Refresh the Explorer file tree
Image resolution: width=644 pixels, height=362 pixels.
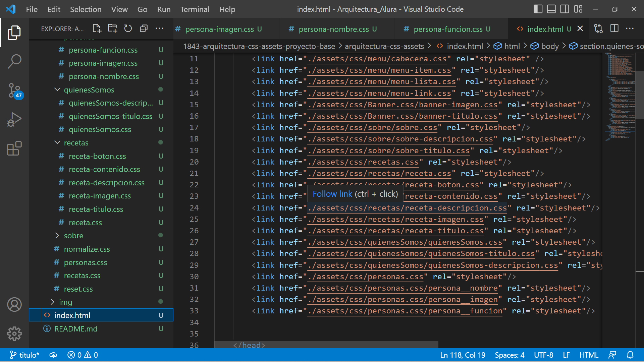[x=128, y=29]
